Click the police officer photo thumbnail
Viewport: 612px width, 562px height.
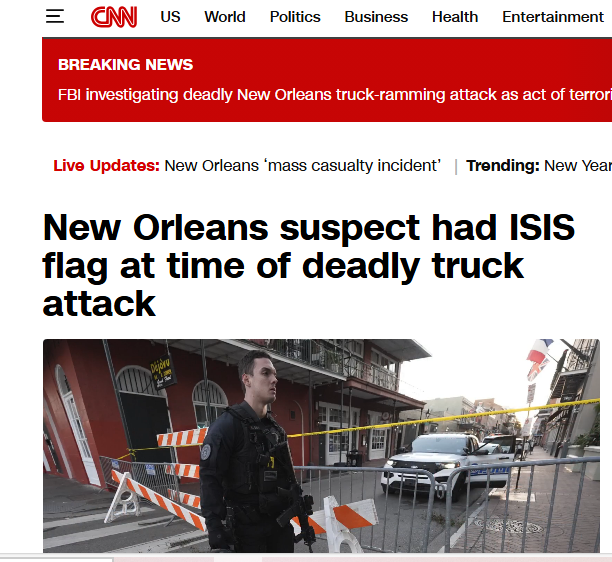click(321, 446)
